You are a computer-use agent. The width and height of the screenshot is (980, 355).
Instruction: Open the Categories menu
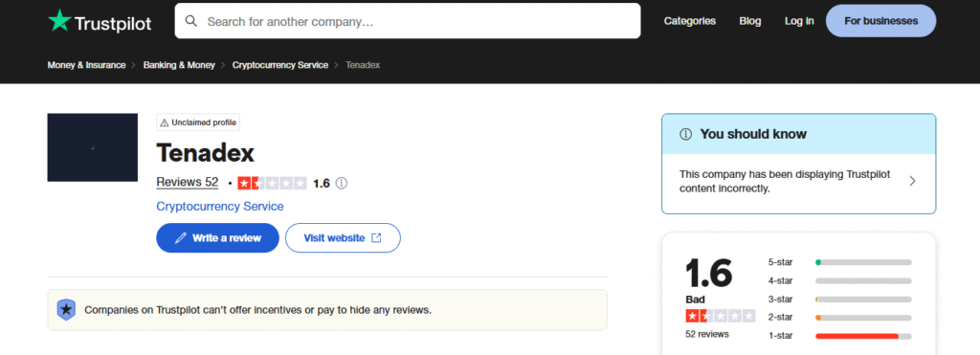click(x=689, y=21)
